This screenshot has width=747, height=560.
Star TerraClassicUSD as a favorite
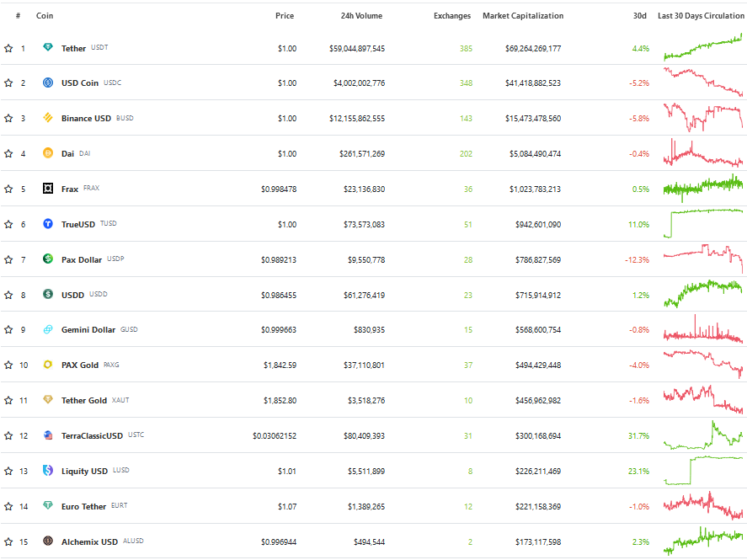pos(8,435)
